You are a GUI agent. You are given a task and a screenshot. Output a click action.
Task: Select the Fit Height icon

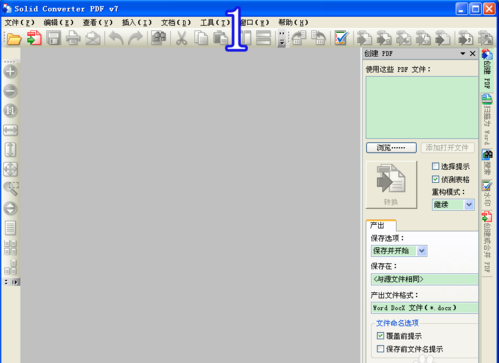10,150
